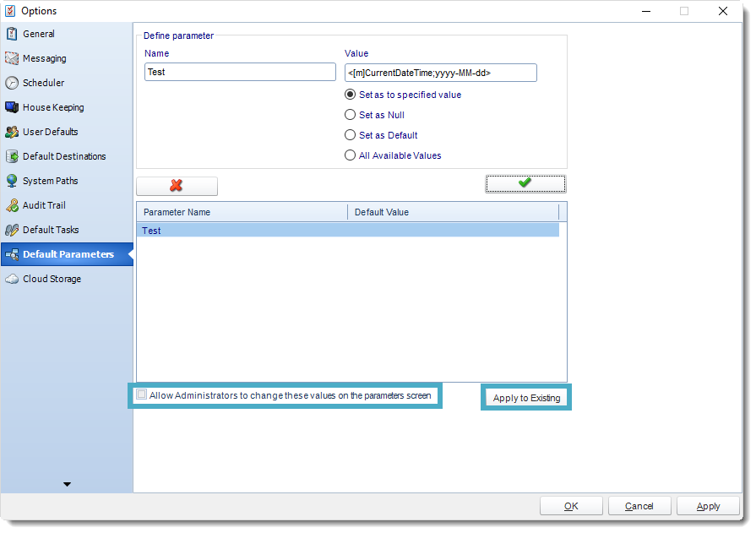Select the Test row in parameter list

(x=348, y=231)
